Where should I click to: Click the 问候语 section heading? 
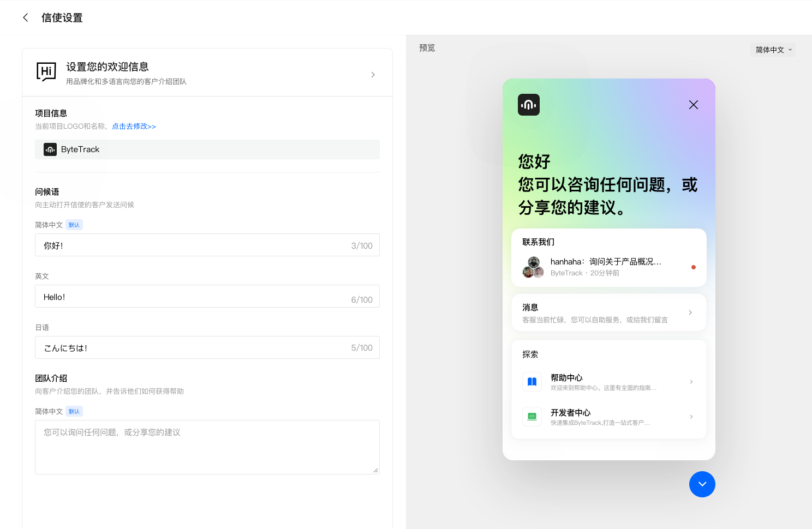[x=47, y=192]
